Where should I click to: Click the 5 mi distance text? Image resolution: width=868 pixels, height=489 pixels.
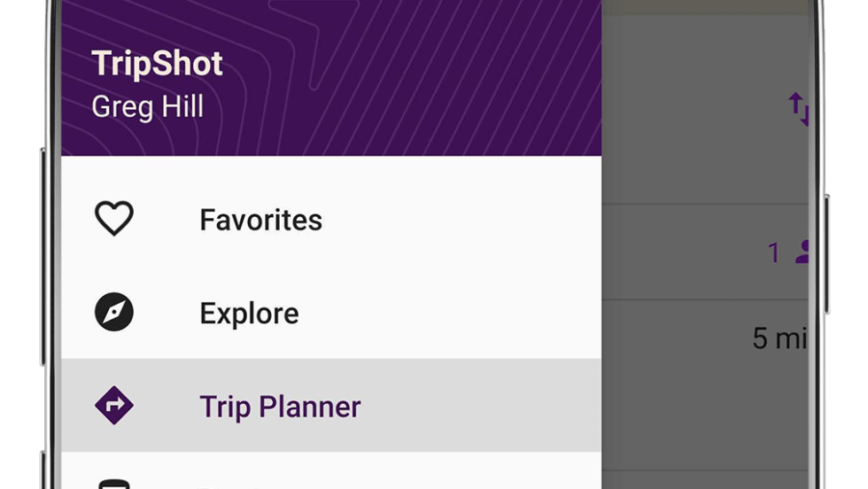click(779, 338)
